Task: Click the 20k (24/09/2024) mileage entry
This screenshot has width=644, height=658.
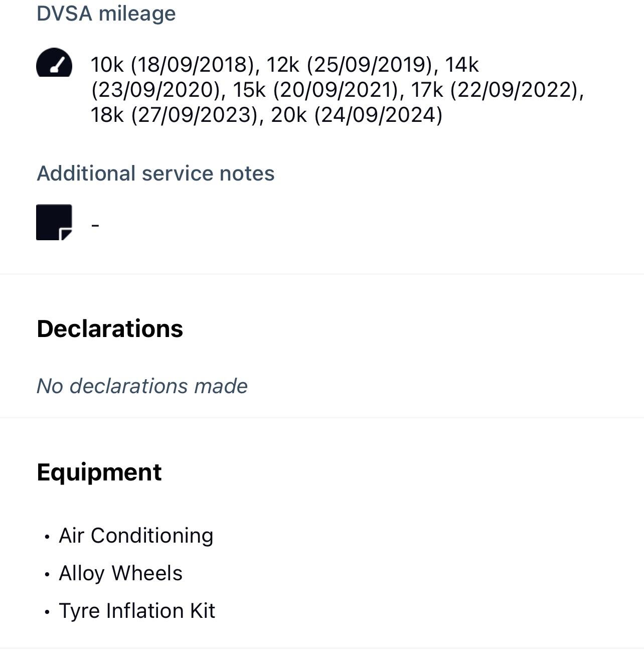Action: click(x=357, y=115)
